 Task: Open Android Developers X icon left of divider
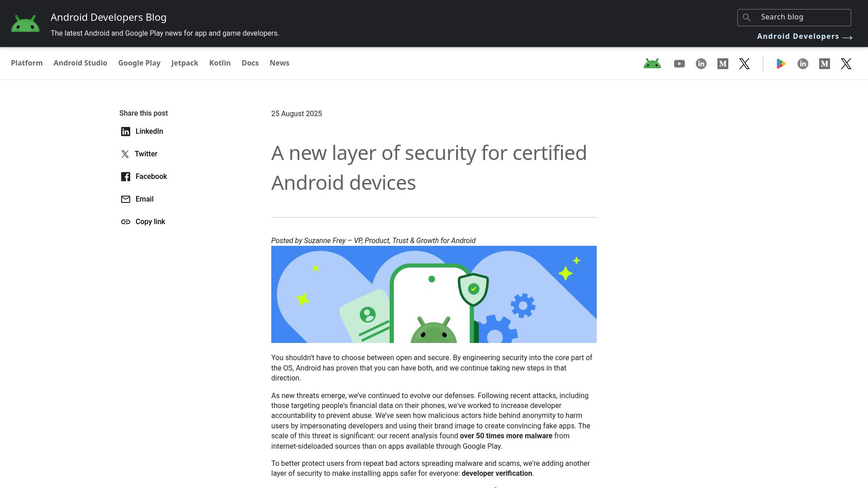click(x=745, y=64)
